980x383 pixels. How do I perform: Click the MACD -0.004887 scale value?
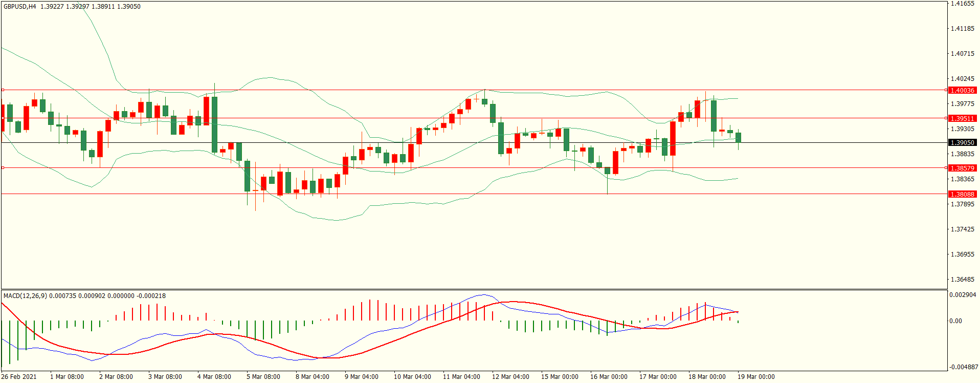pos(963,367)
